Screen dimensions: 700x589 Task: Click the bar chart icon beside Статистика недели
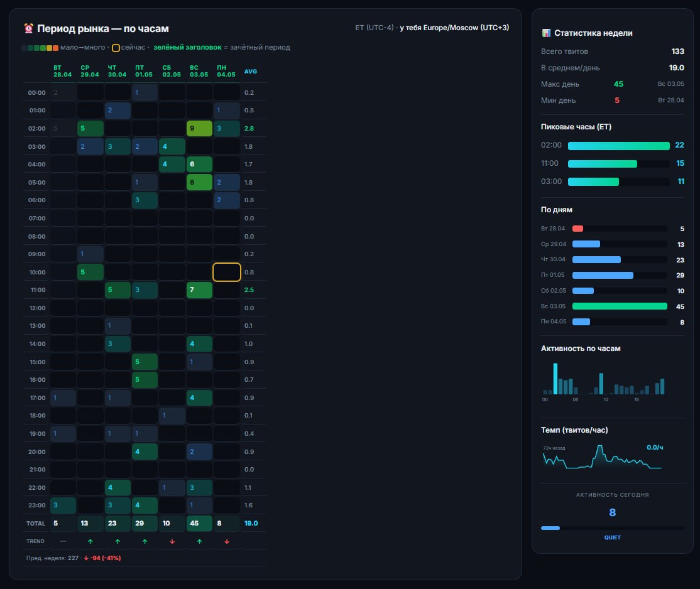click(546, 33)
